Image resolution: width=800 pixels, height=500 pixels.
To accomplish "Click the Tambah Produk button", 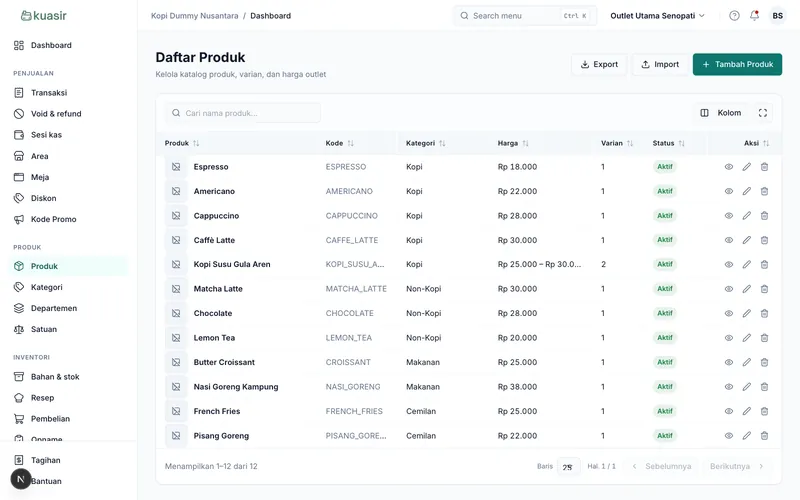I will pyautogui.click(x=737, y=64).
